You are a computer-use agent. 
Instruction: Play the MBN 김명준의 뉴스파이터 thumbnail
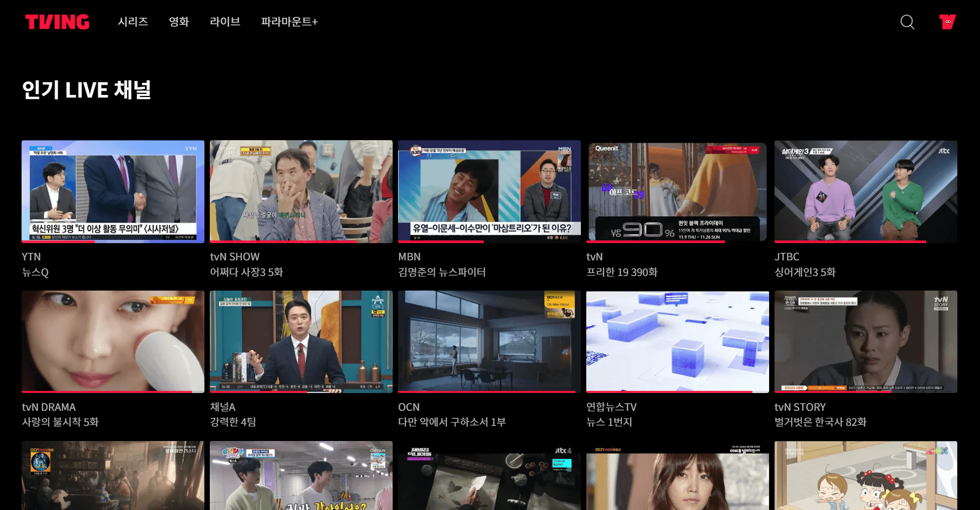coord(489,191)
